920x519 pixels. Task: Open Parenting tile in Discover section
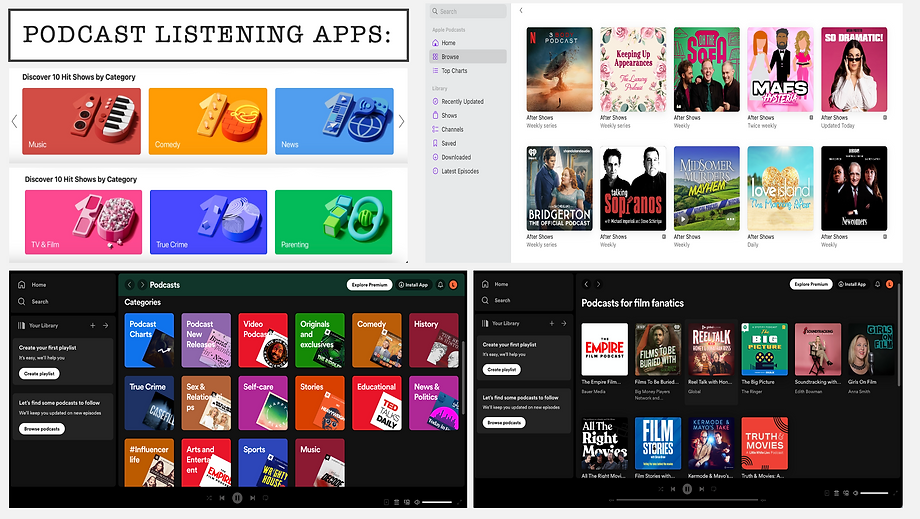coord(333,222)
